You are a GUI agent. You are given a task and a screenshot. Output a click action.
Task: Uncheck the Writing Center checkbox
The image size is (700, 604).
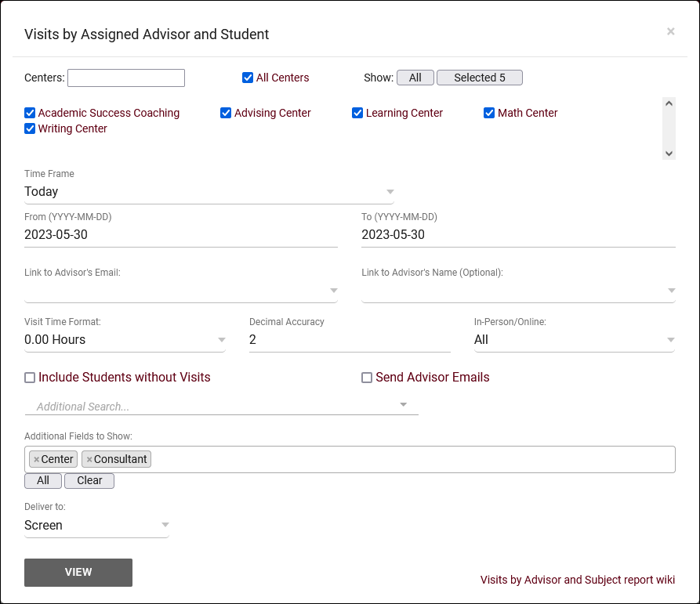point(30,128)
